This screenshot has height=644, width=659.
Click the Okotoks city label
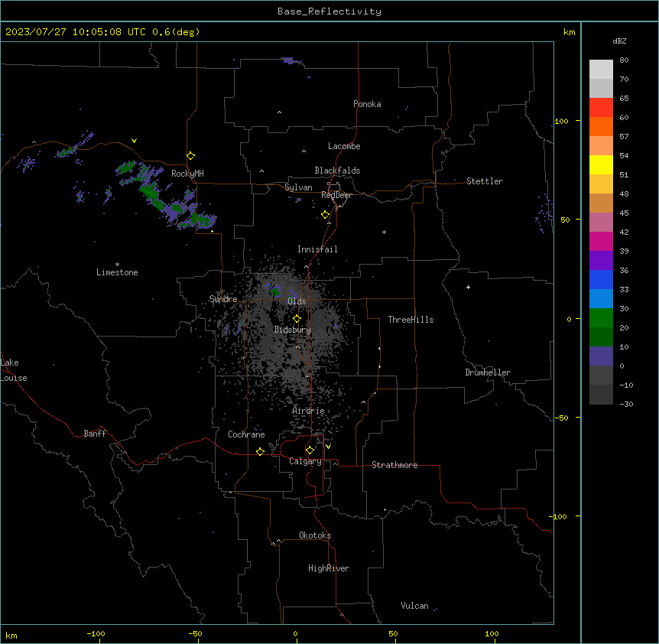coord(315,535)
